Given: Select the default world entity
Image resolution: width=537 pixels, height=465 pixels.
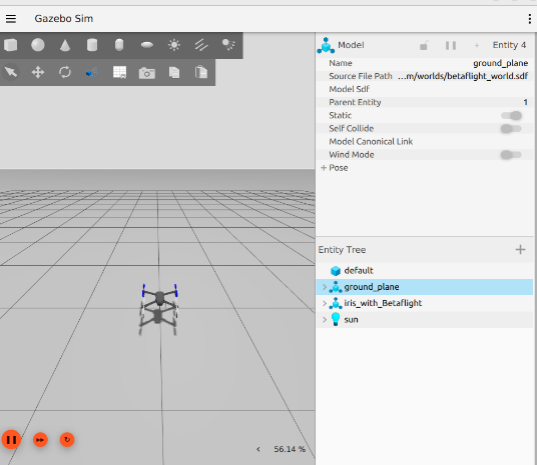Looking at the screenshot, I should [x=425, y=271].
